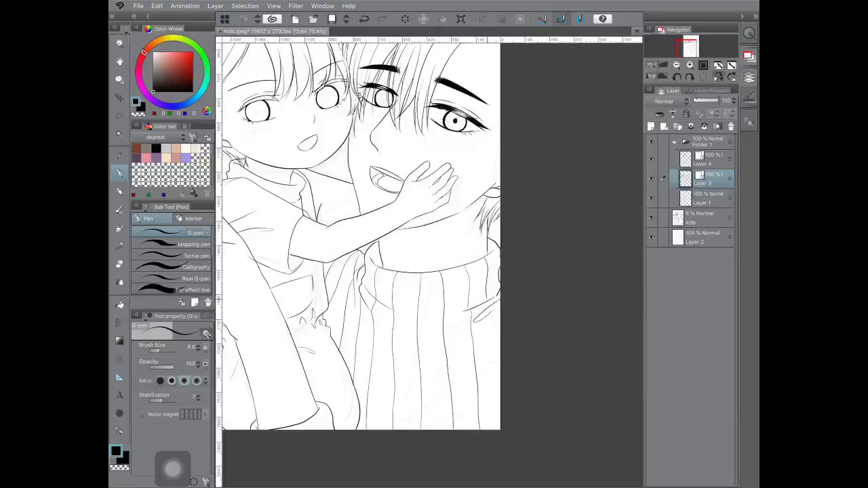Click the zoom in icon in Navigator
This screenshot has width=868, height=488.
pyautogui.click(x=690, y=65)
